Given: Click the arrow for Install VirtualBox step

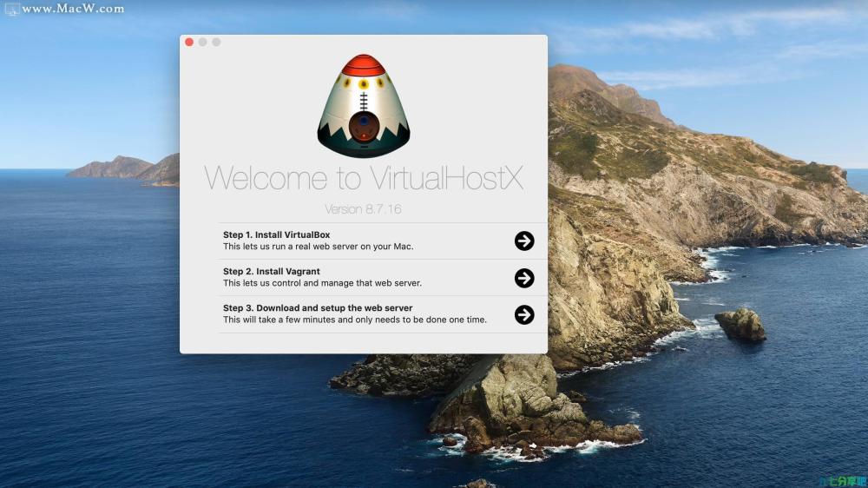Looking at the screenshot, I should 523,241.
